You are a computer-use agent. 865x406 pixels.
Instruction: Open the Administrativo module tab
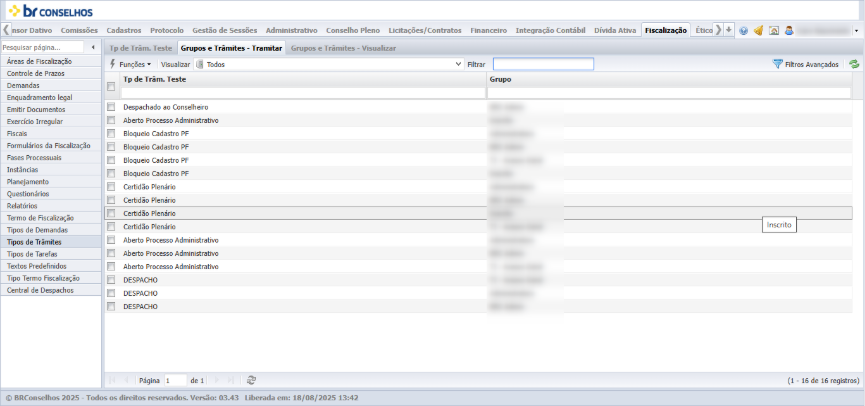click(291, 30)
